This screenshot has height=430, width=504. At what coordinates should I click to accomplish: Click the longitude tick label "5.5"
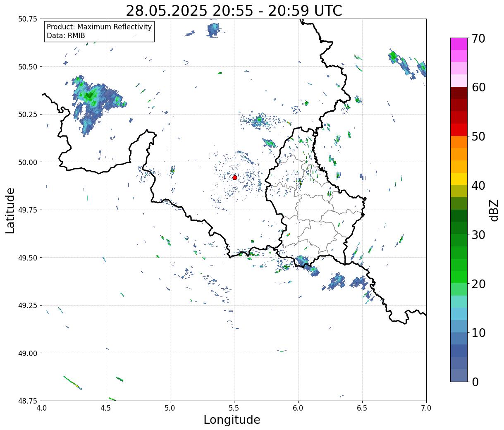click(x=234, y=408)
